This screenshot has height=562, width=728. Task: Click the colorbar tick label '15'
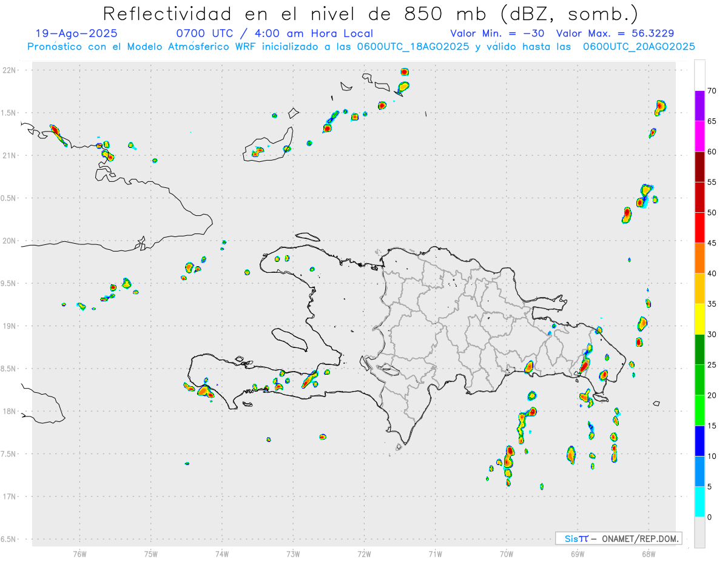(x=712, y=426)
